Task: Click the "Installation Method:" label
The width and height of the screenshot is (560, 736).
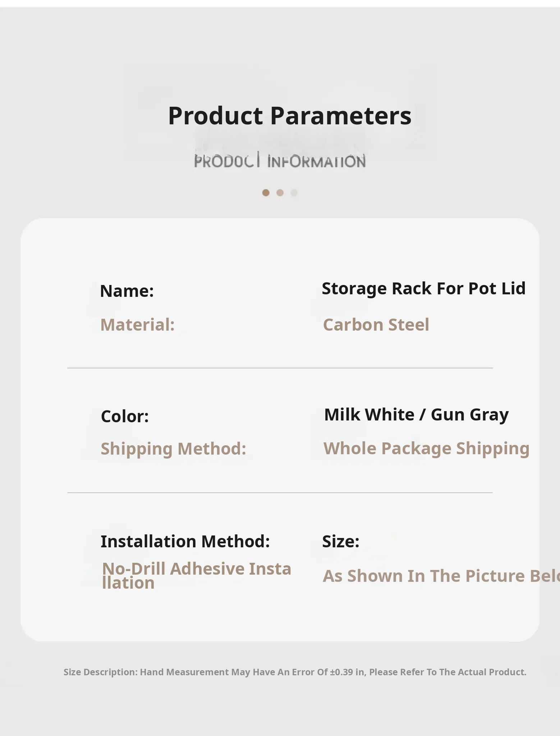Action: pos(185,542)
